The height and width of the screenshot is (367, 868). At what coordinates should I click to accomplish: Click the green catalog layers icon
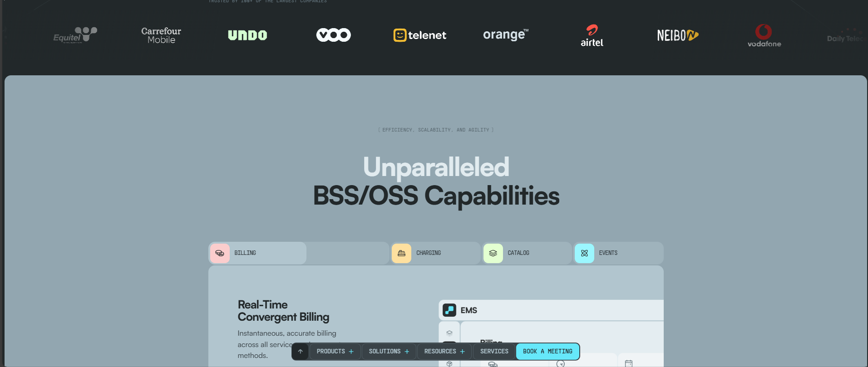pos(493,253)
